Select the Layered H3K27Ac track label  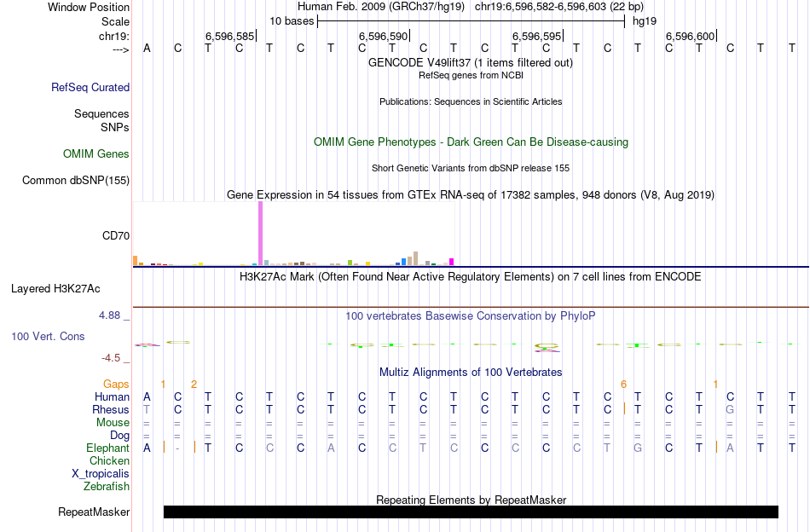click(x=55, y=289)
